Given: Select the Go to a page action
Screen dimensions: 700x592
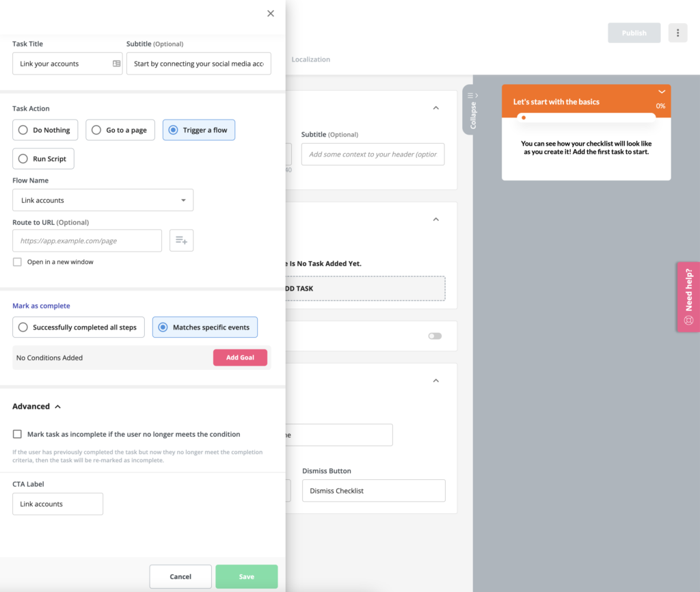Looking at the screenshot, I should point(120,130).
